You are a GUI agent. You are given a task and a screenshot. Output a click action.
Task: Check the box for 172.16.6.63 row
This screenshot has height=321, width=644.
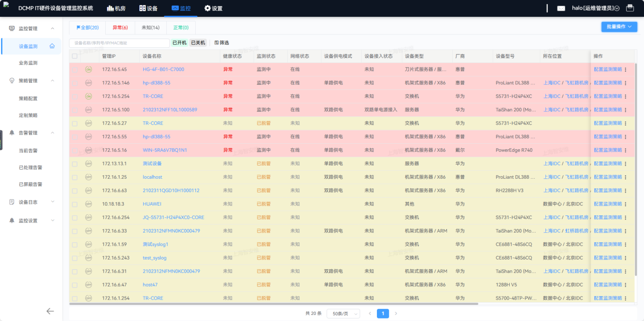coord(75,190)
